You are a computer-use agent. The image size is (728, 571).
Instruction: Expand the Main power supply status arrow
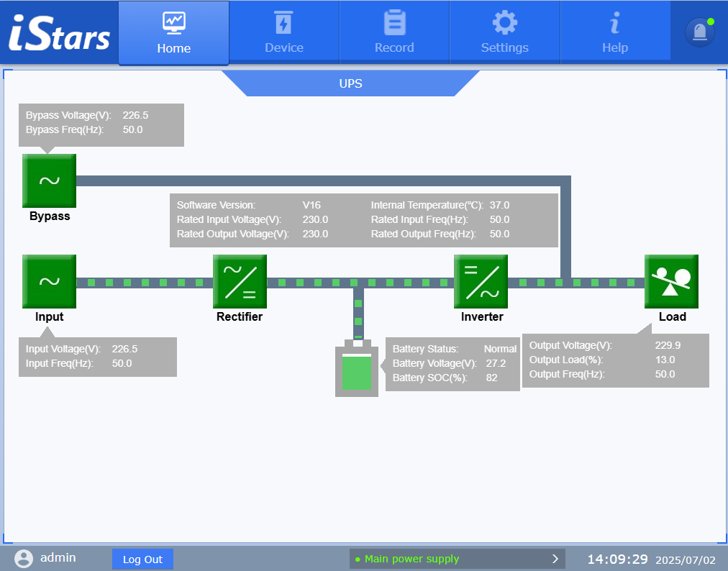tap(555, 559)
